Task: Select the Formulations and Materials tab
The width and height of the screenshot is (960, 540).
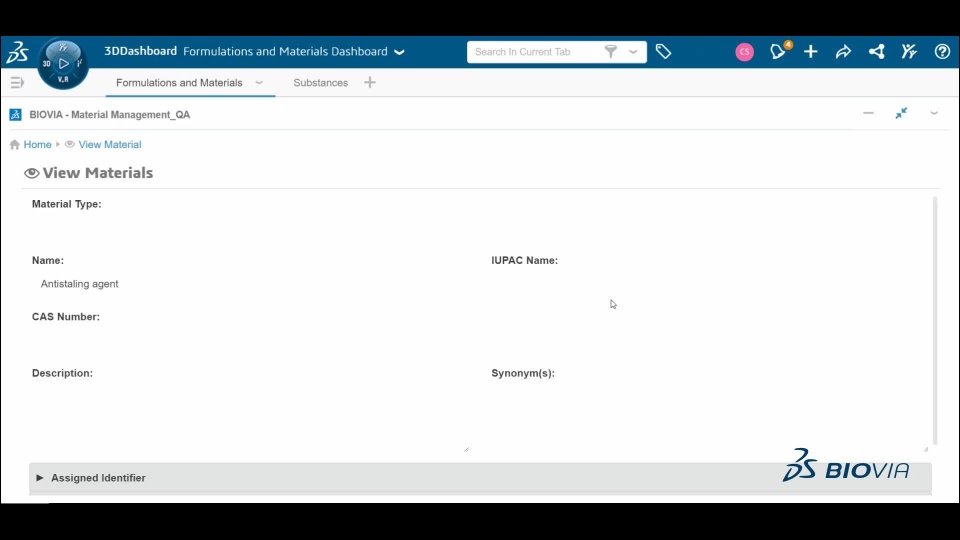Action: 179,83
